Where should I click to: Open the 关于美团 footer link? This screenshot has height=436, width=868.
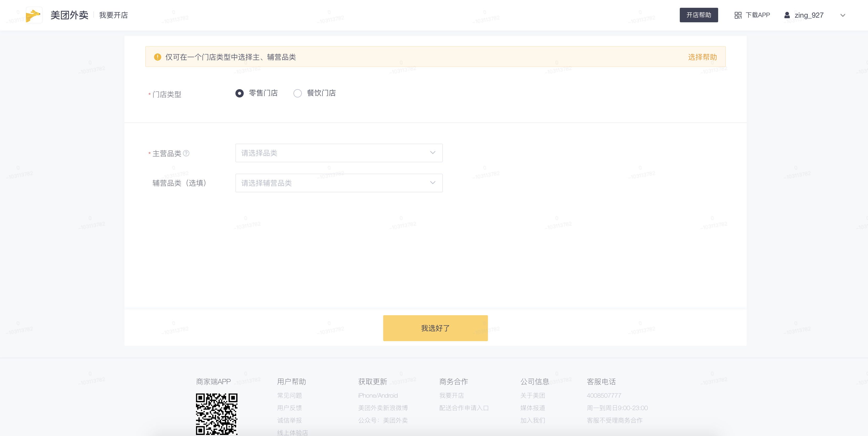(533, 395)
